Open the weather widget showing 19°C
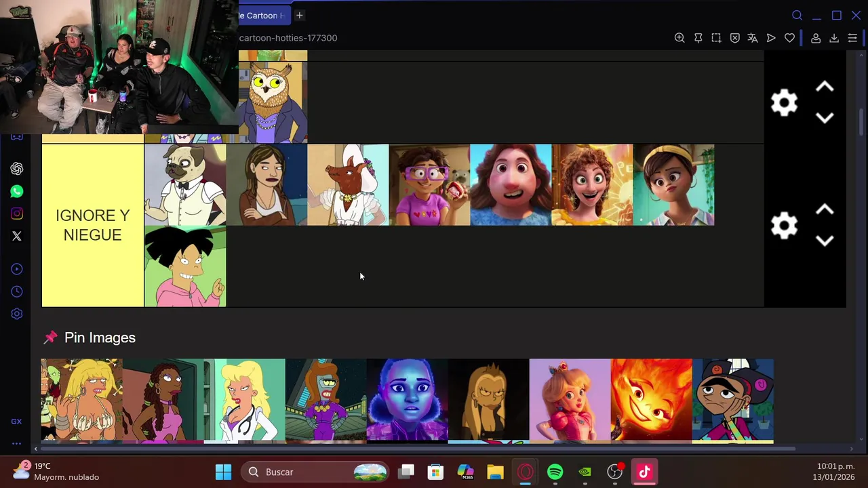The width and height of the screenshot is (868, 488). pos(57,471)
